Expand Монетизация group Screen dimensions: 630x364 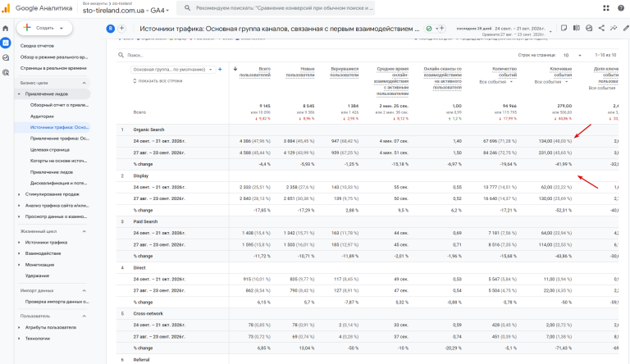click(19, 265)
